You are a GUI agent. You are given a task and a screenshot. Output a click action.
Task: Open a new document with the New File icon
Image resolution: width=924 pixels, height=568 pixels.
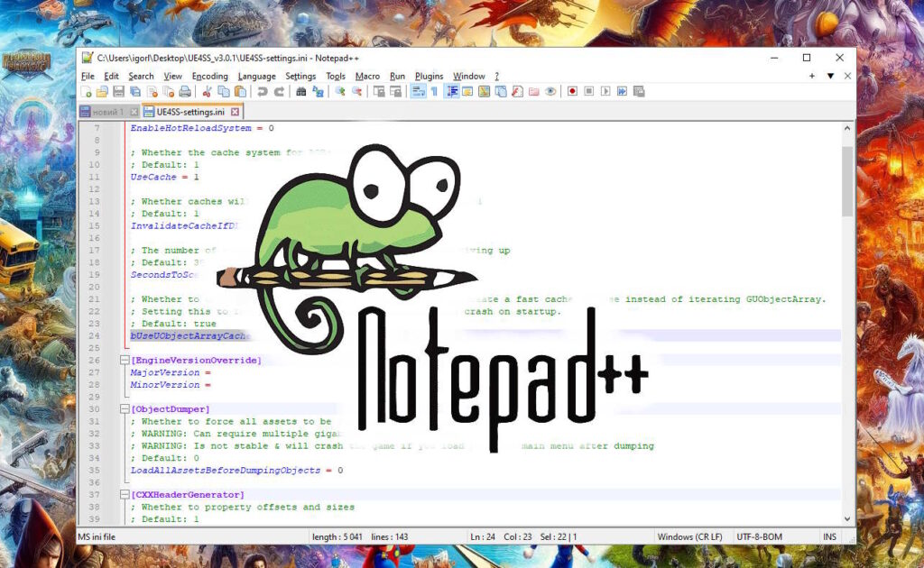(x=88, y=91)
